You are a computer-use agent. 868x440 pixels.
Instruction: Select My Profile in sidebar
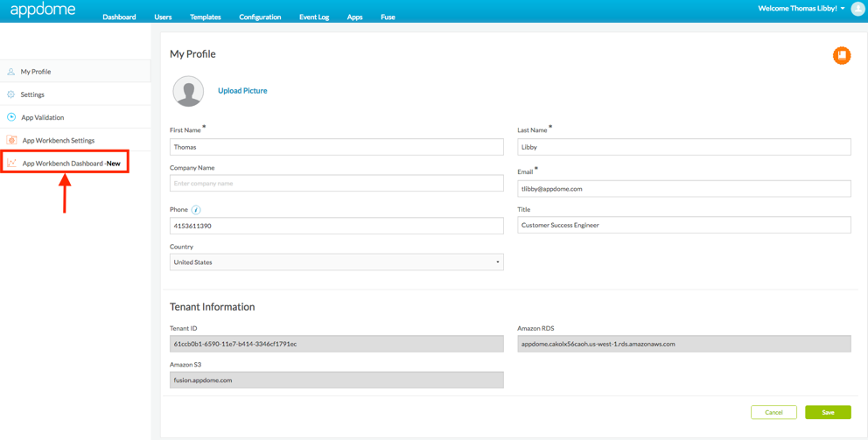tap(75, 72)
